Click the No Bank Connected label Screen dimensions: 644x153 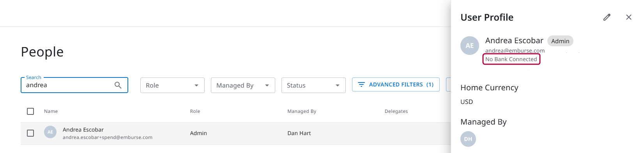coord(511,59)
